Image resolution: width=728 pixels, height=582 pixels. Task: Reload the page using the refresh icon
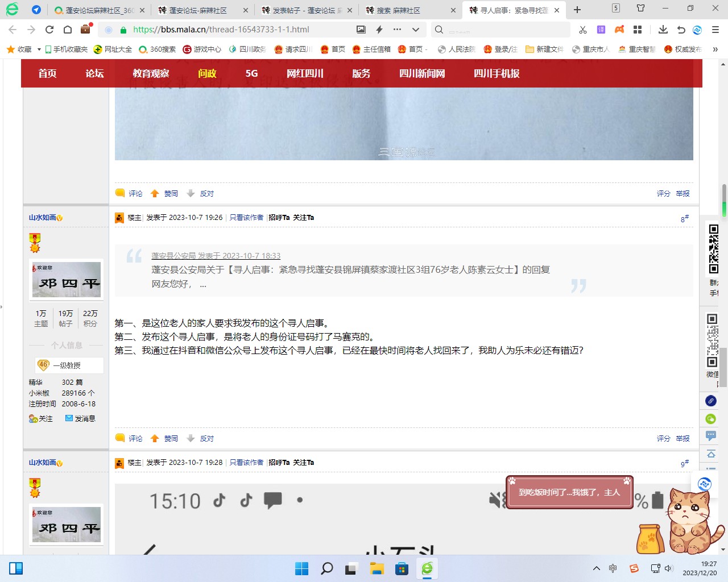tap(49, 30)
